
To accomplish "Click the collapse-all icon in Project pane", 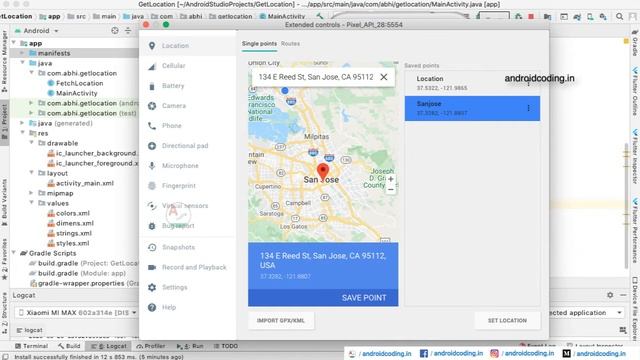I will [128, 31].
